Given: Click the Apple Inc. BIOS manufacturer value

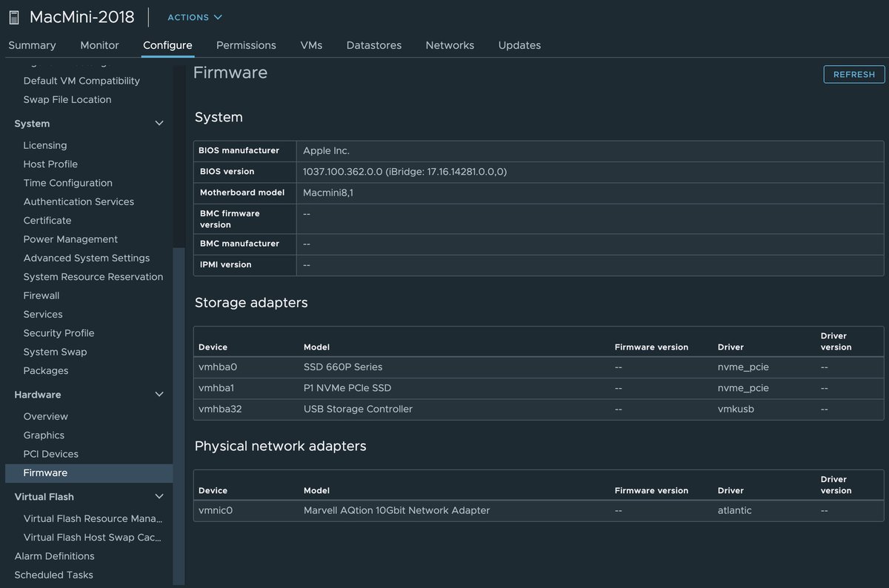Looking at the screenshot, I should coord(326,151).
